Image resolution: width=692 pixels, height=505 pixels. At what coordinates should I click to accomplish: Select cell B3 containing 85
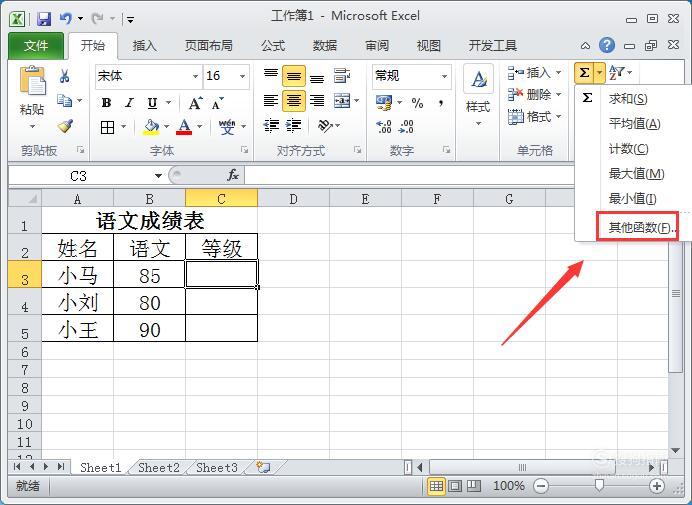tap(150, 275)
